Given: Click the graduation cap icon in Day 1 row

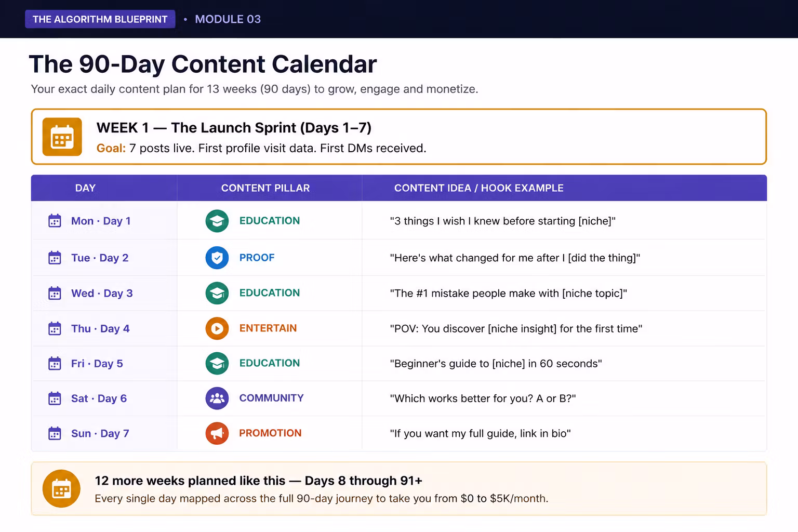Looking at the screenshot, I should [217, 221].
